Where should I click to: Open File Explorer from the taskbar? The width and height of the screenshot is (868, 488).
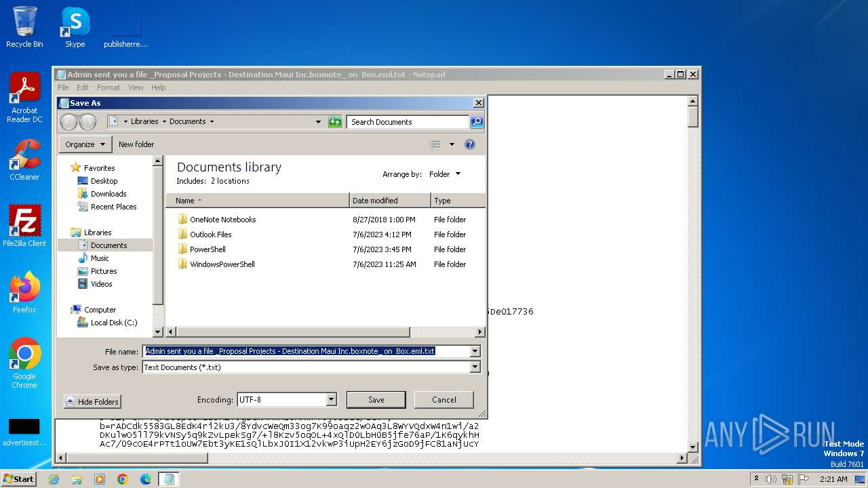tap(77, 479)
